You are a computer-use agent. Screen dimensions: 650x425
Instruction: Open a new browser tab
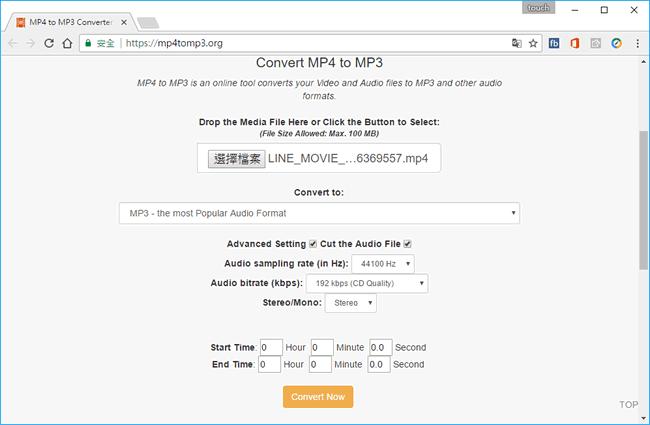(x=148, y=22)
